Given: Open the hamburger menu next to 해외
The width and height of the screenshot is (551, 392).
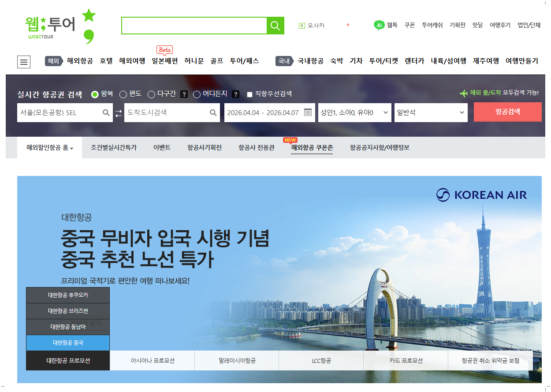Looking at the screenshot, I should pos(24,62).
